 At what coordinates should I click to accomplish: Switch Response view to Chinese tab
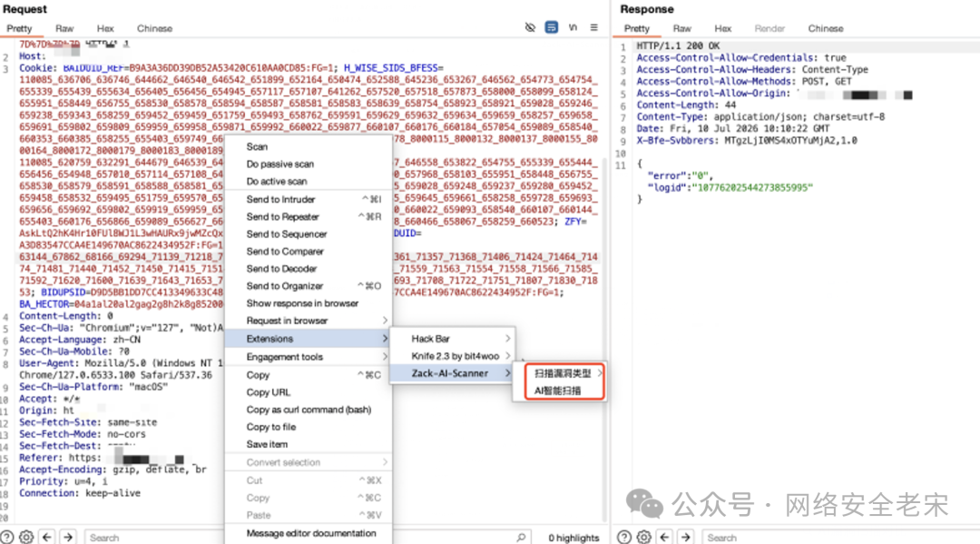coord(826,28)
